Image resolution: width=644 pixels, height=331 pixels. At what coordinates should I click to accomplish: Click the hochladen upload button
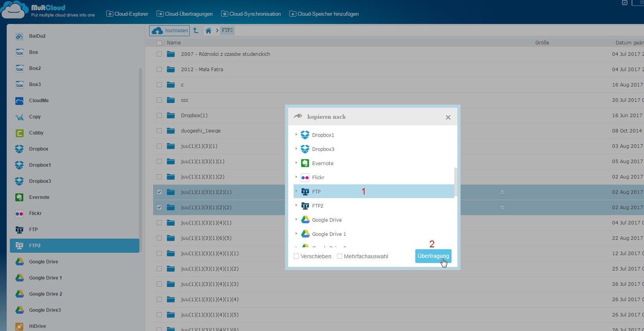[169, 31]
